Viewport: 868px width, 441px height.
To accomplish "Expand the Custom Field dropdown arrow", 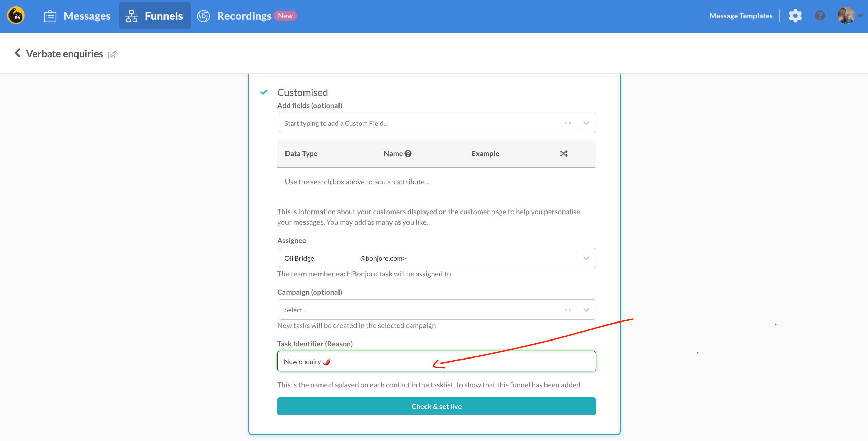I will (586, 123).
